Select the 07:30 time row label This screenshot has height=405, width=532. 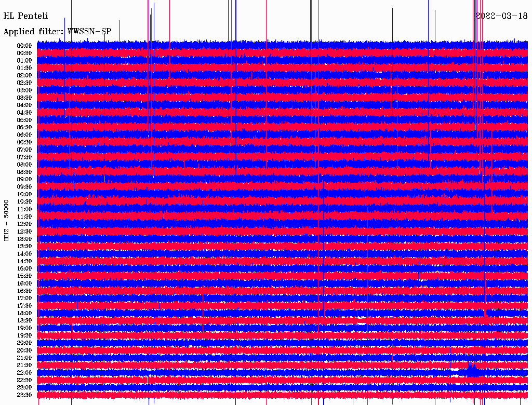pos(24,157)
